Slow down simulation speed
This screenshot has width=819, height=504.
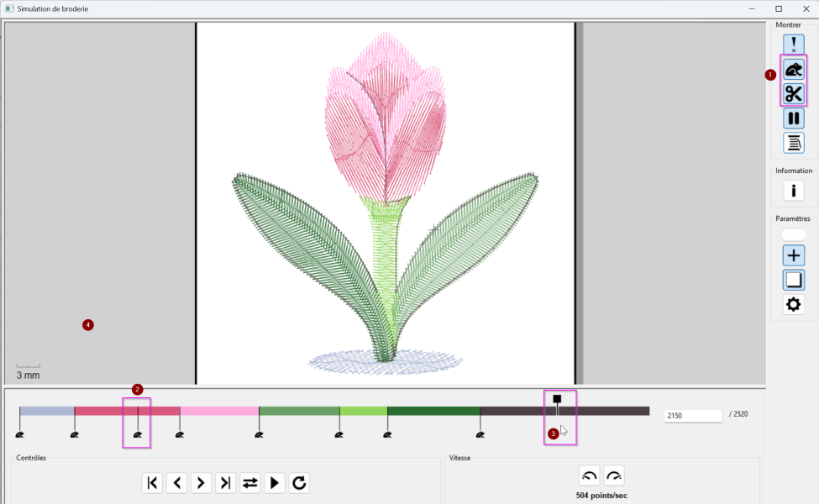[x=589, y=475]
